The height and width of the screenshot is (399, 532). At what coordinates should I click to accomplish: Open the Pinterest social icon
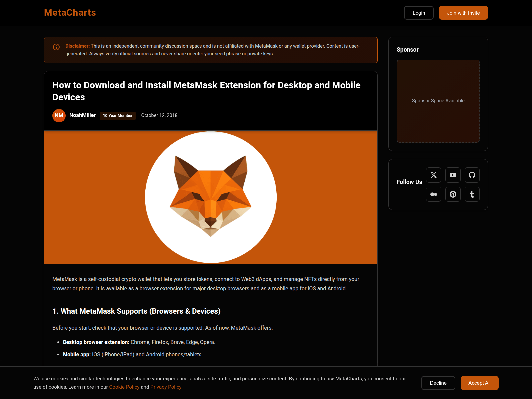click(453, 194)
